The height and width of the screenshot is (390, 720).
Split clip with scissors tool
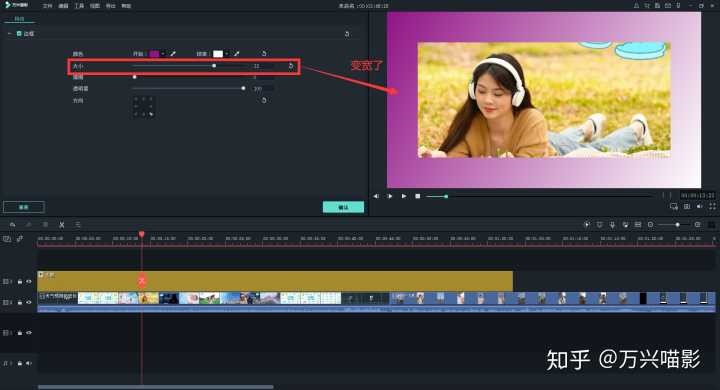(62, 225)
